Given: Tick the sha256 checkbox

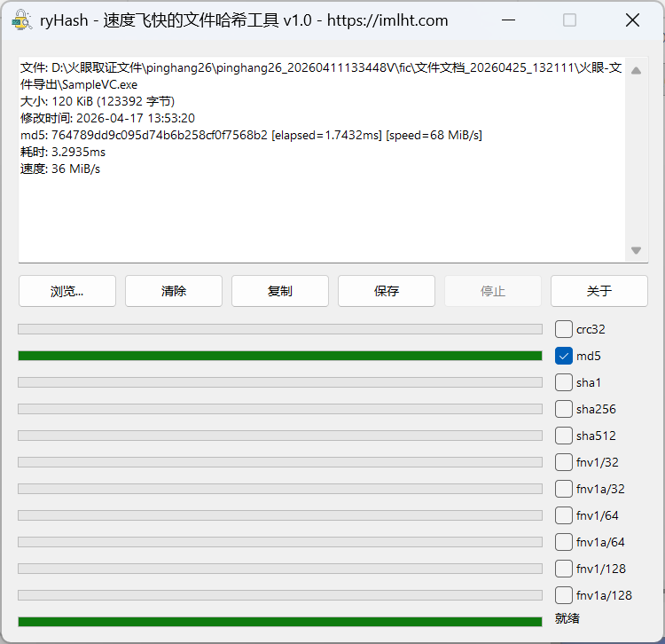Looking at the screenshot, I should point(564,409).
